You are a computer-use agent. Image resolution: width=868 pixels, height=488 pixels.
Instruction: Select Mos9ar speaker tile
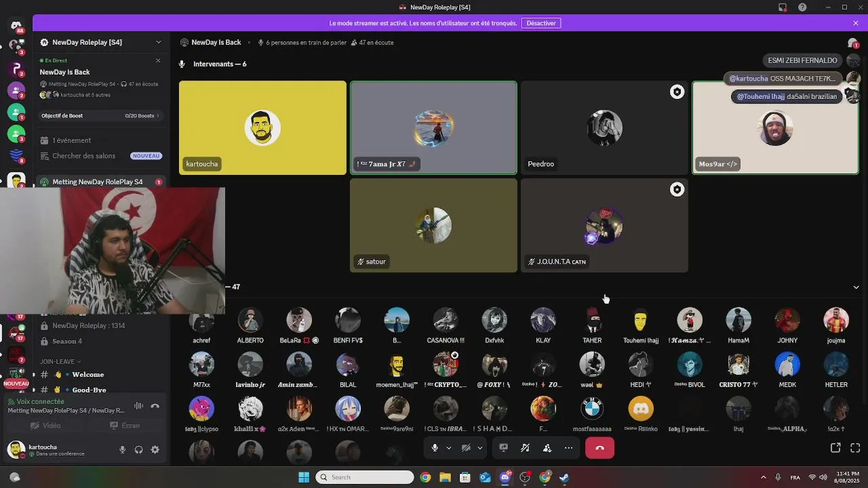tap(775, 127)
